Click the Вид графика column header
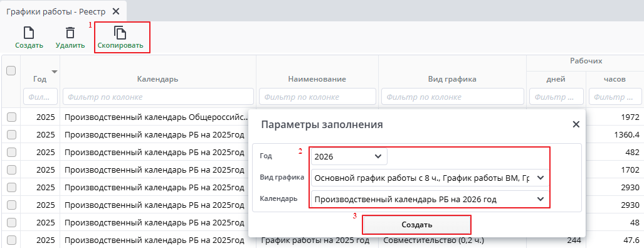Viewport: 644px width, 248px height. coord(452,79)
